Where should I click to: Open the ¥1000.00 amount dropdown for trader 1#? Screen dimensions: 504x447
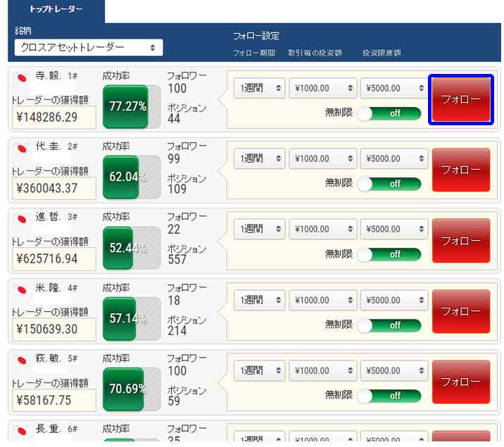323,88
